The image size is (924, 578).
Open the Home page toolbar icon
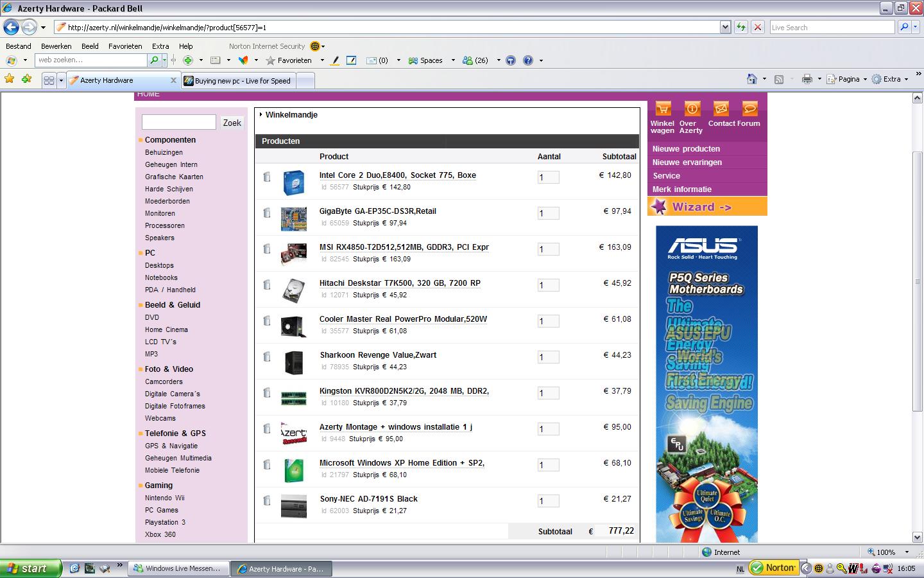(x=752, y=79)
